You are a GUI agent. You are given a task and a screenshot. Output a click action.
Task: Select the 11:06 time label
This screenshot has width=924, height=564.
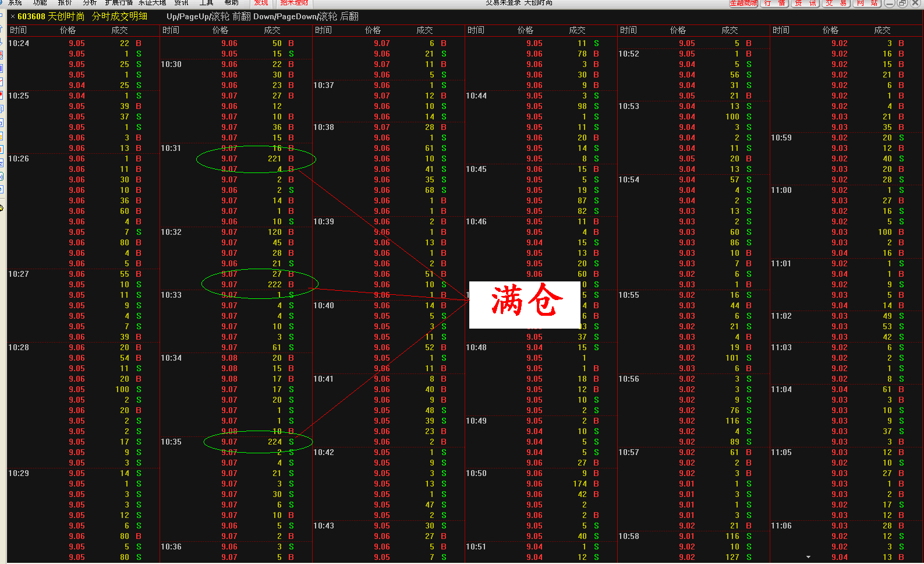pyautogui.click(x=781, y=526)
